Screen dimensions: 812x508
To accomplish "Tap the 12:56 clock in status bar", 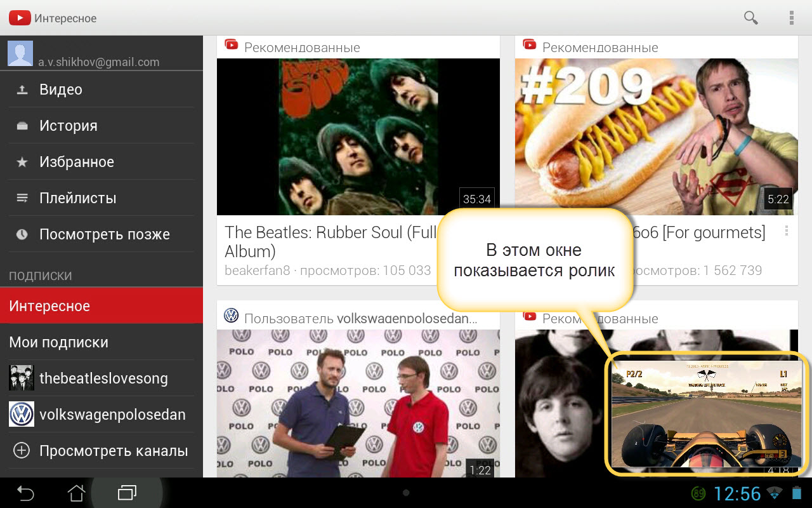I will tap(737, 493).
